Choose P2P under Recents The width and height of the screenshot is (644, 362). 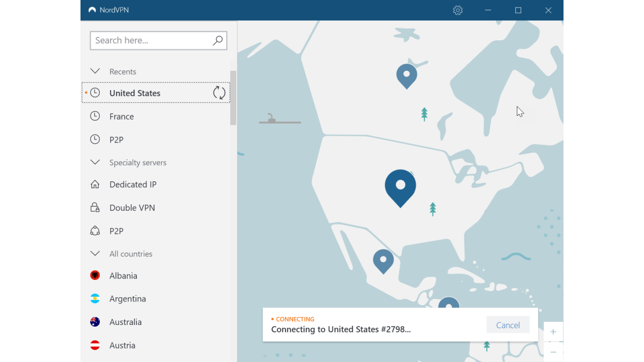coord(156,139)
